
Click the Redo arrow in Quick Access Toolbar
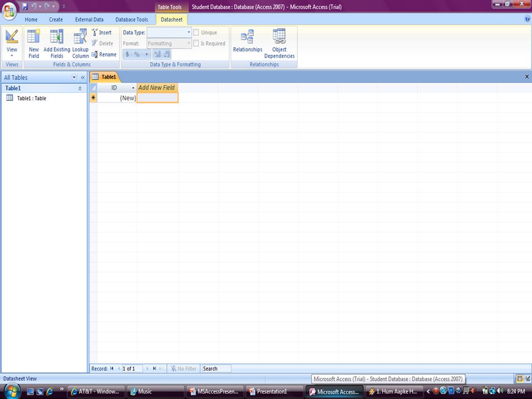pos(47,7)
